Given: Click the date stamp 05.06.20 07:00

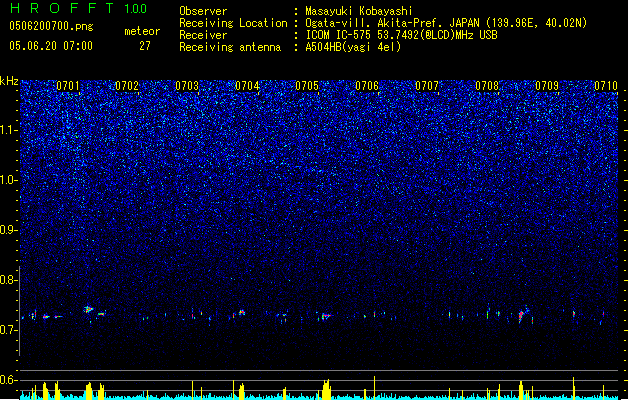Looking at the screenshot, I should point(51,46).
